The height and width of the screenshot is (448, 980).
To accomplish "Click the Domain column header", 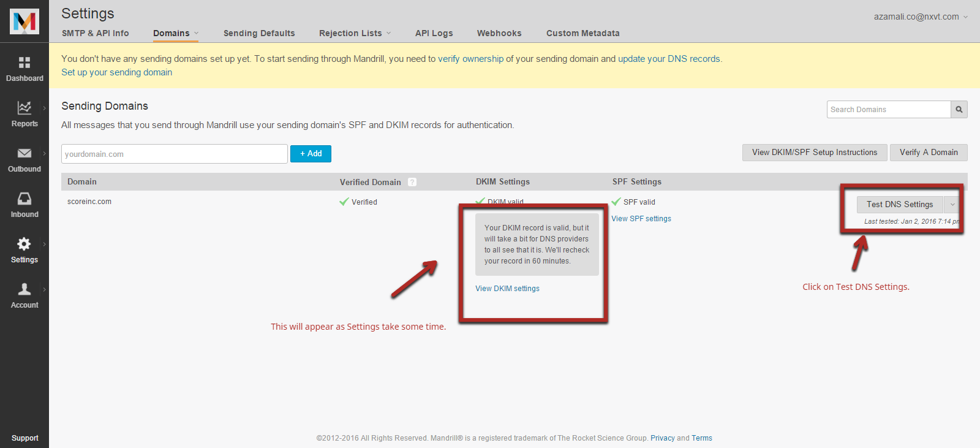I will [82, 182].
